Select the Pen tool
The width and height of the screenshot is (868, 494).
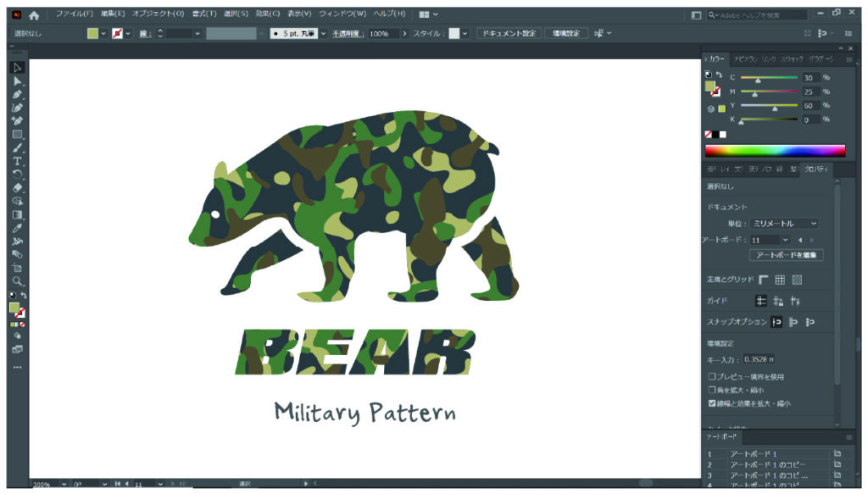tap(17, 95)
